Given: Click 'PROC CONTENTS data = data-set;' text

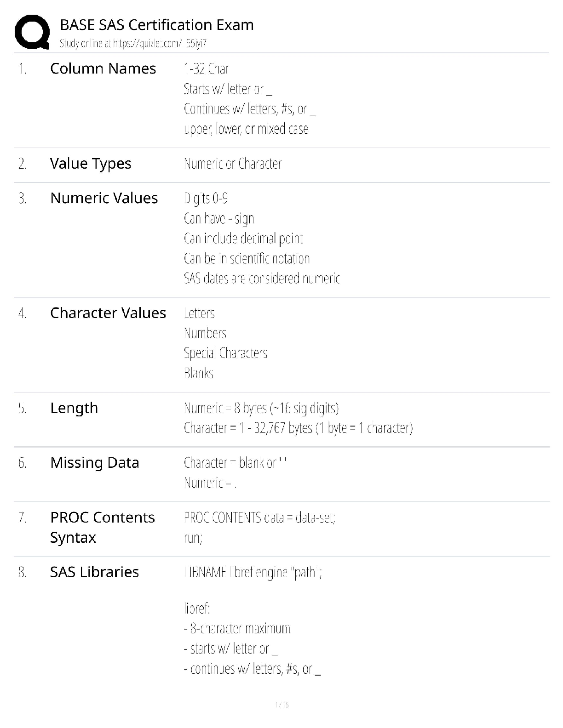Looking at the screenshot, I should tap(260, 518).
